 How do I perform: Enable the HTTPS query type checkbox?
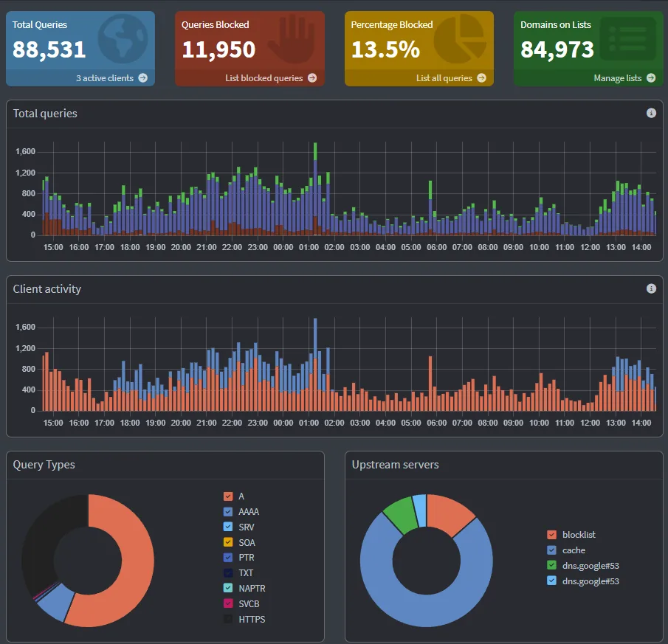(228, 619)
